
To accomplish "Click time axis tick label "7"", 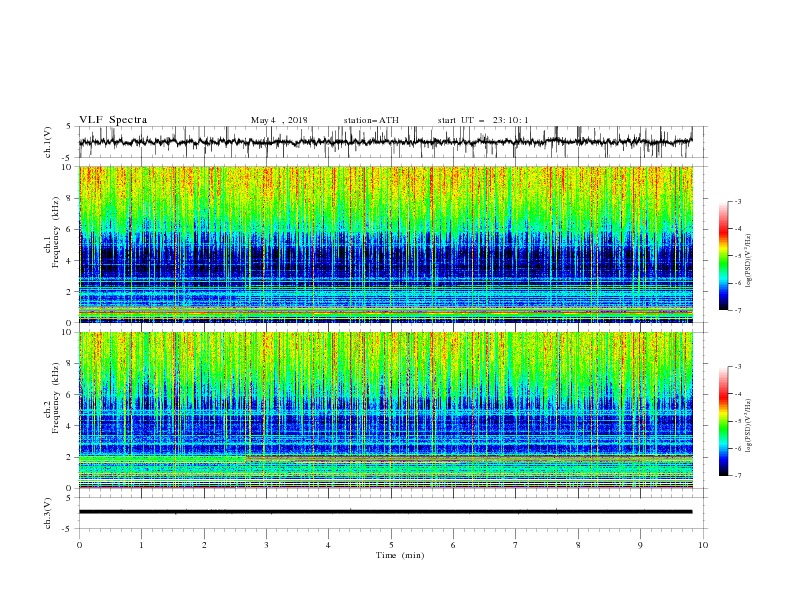I will click(x=516, y=545).
